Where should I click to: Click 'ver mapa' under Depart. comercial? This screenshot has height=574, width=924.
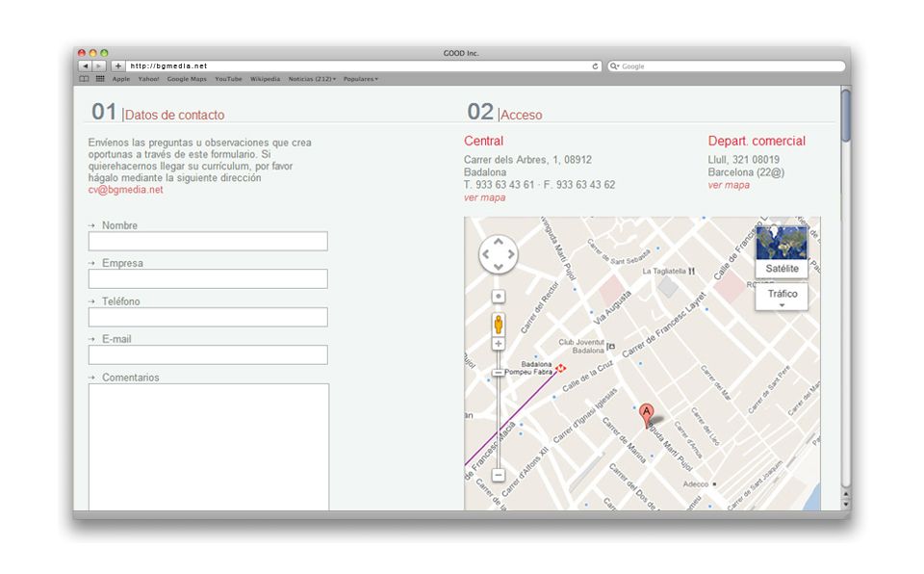click(729, 185)
